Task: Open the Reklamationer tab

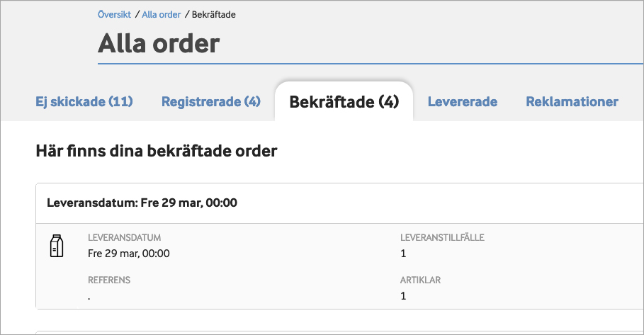Action: pyautogui.click(x=572, y=102)
